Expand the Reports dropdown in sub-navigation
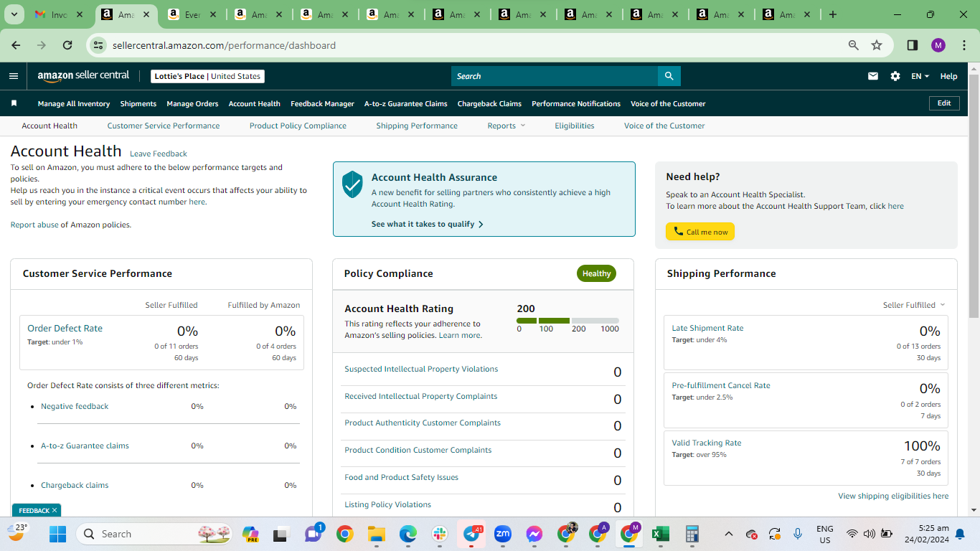 507,126
